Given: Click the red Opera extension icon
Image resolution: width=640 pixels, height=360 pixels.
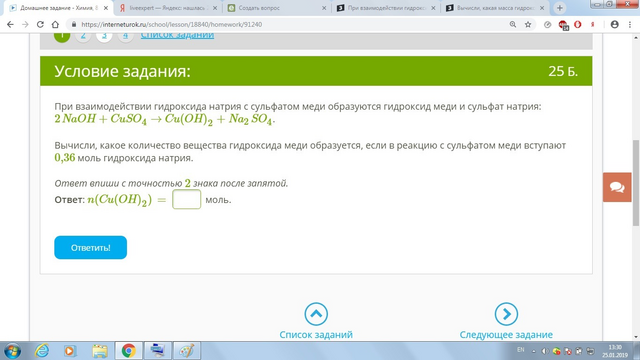Looking at the screenshot, I should point(578,24).
